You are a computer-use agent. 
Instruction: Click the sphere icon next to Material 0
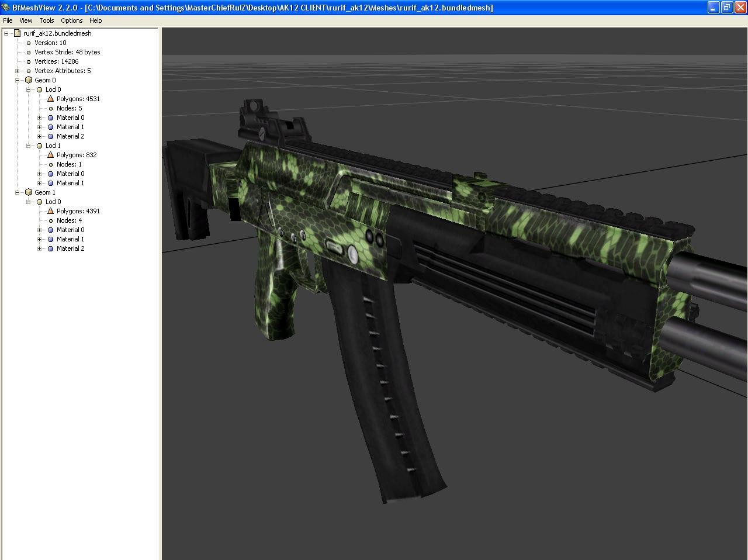click(x=50, y=117)
